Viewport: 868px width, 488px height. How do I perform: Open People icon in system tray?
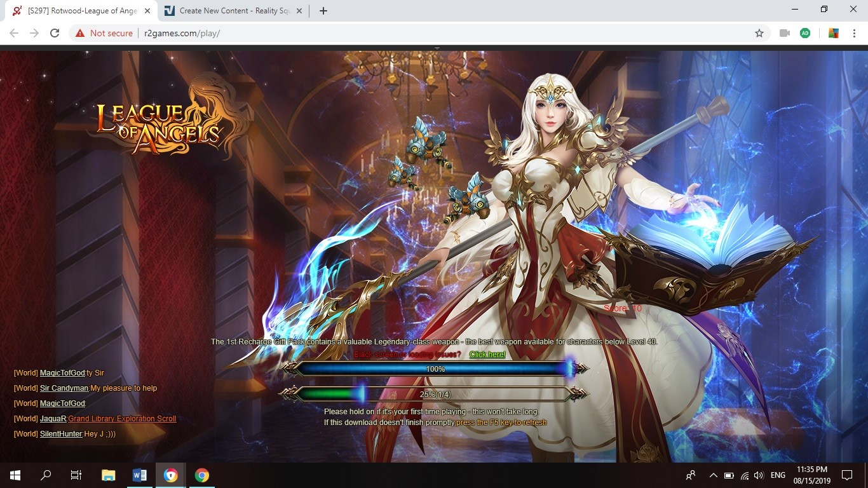pyautogui.click(x=691, y=475)
